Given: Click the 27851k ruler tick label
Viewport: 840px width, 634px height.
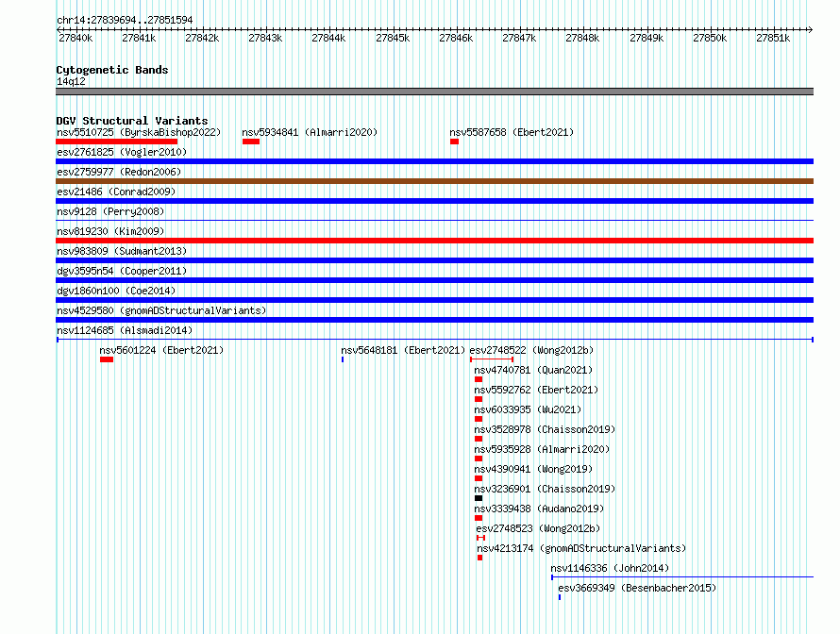Looking at the screenshot, I should [773, 38].
